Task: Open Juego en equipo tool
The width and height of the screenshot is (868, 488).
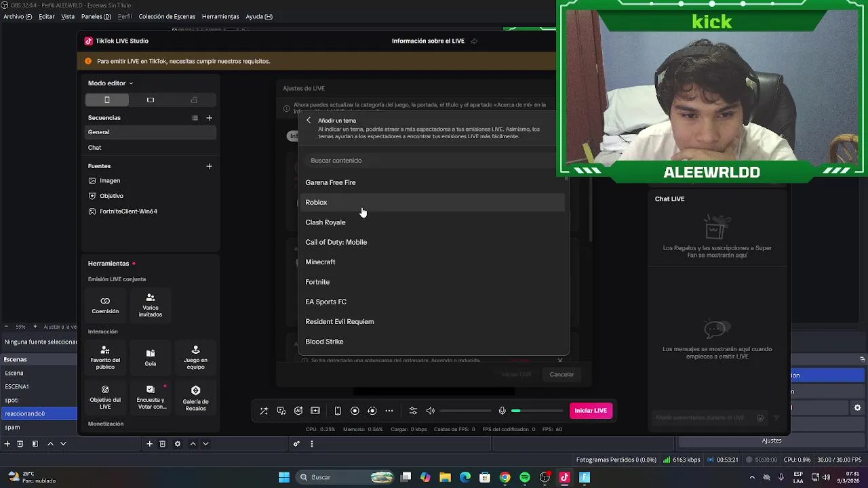Action: click(195, 357)
